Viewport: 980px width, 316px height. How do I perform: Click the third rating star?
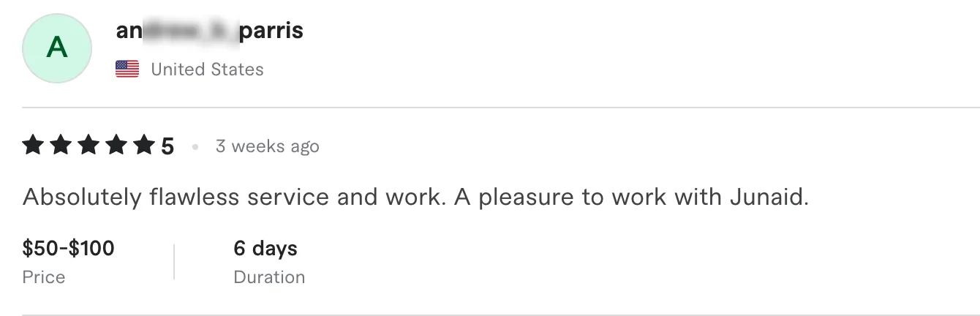click(x=88, y=146)
